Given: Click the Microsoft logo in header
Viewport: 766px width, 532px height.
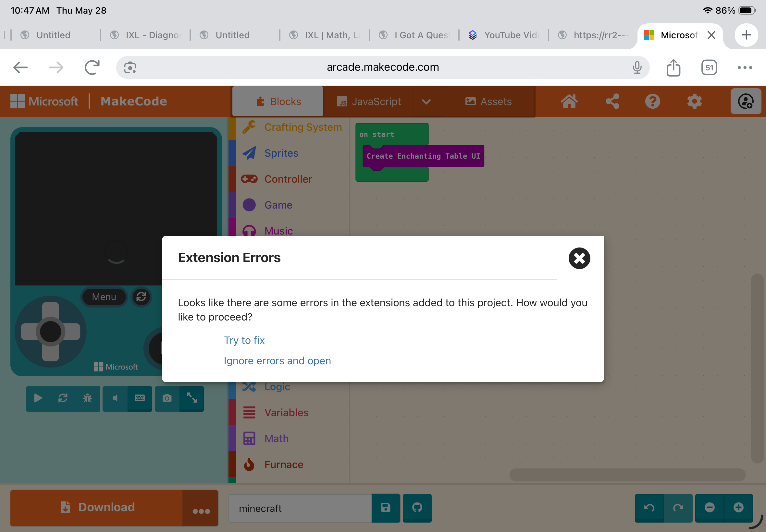Looking at the screenshot, I should 44,101.
